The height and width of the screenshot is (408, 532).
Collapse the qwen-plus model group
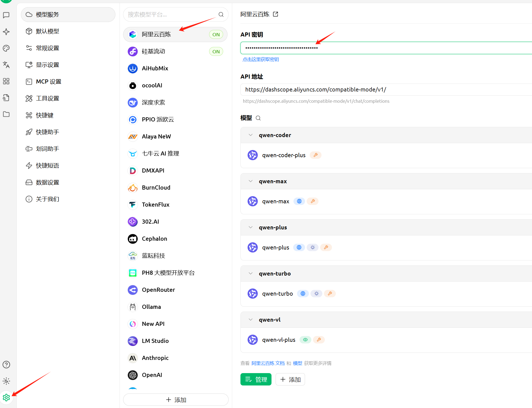point(250,227)
